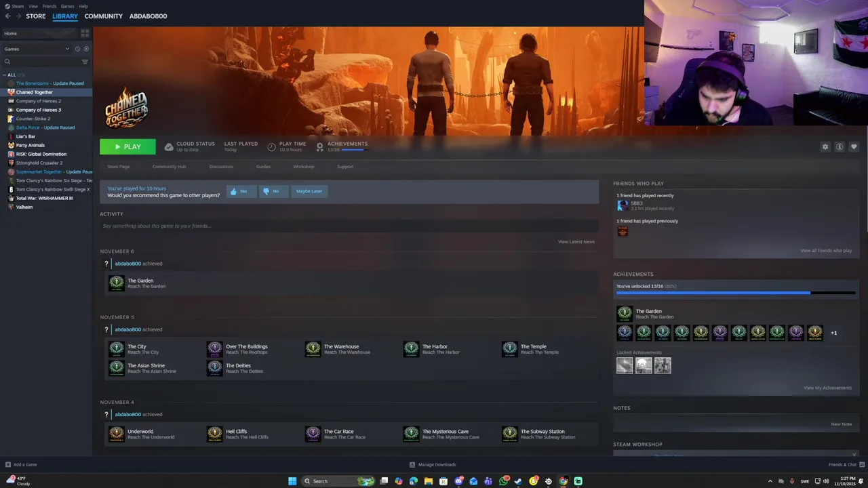
Task: Click The Temple achievement icon
Action: [509, 349]
